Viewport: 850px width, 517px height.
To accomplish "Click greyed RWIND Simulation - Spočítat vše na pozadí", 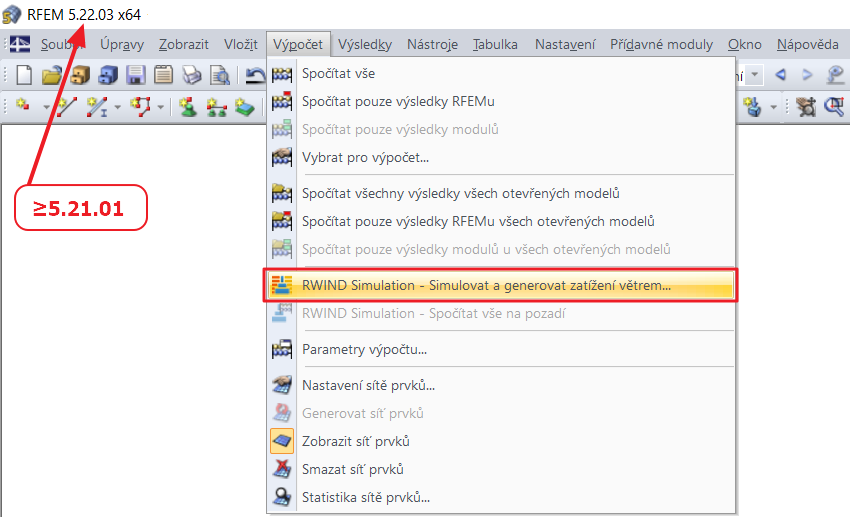I will tap(503, 313).
